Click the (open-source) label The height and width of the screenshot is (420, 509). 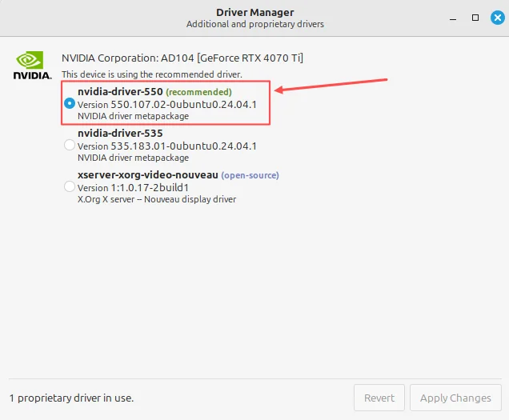250,175
